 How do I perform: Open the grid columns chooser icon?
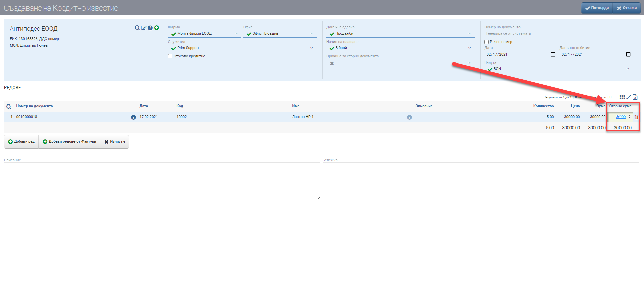click(622, 97)
